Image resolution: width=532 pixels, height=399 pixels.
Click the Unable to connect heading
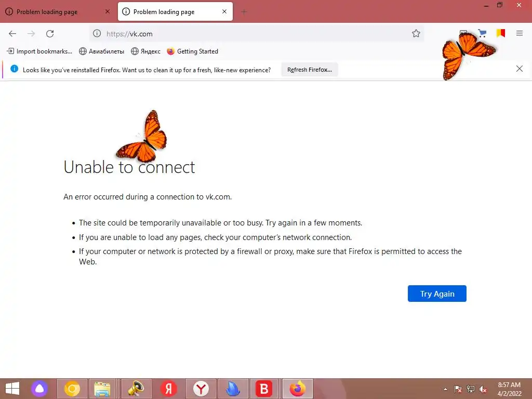click(x=129, y=167)
